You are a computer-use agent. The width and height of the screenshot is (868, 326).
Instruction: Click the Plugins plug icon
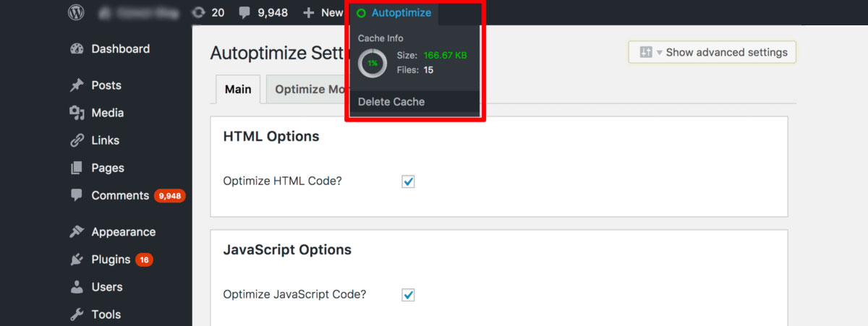[x=77, y=259]
